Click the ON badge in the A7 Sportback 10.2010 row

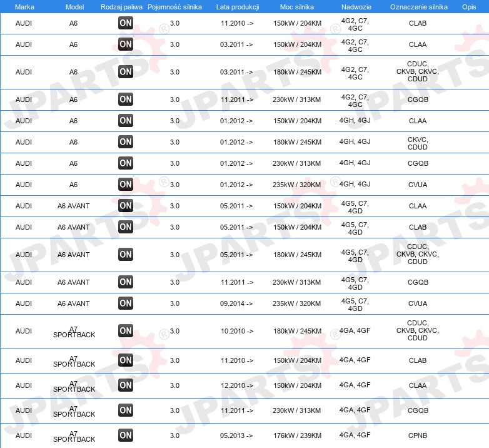(x=126, y=331)
